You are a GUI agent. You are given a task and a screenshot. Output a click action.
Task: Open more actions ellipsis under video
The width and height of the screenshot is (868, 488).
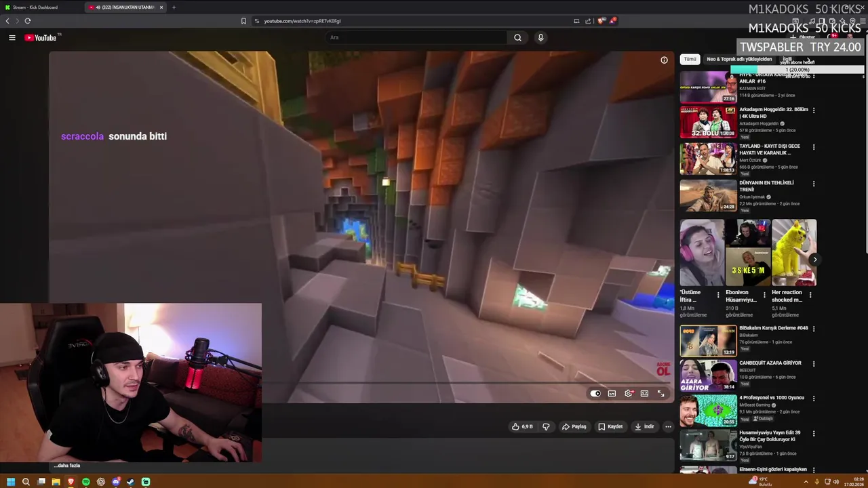tap(668, 426)
